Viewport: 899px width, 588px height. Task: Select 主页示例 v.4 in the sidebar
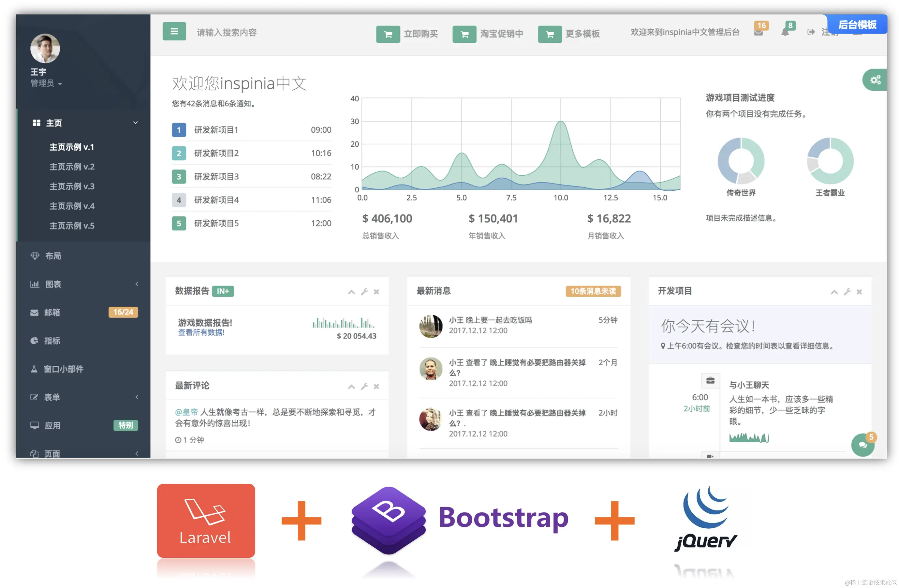[x=72, y=206]
